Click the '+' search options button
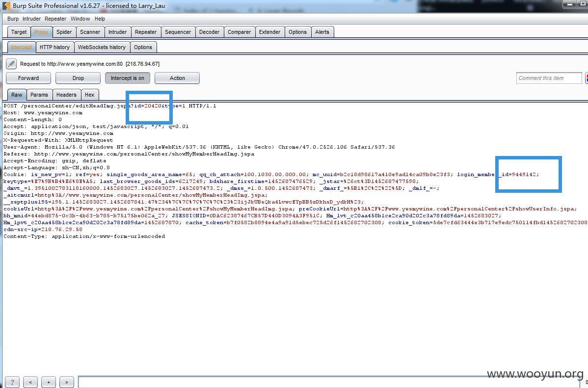Image resolution: width=588 pixels, height=388 pixels. [49, 382]
